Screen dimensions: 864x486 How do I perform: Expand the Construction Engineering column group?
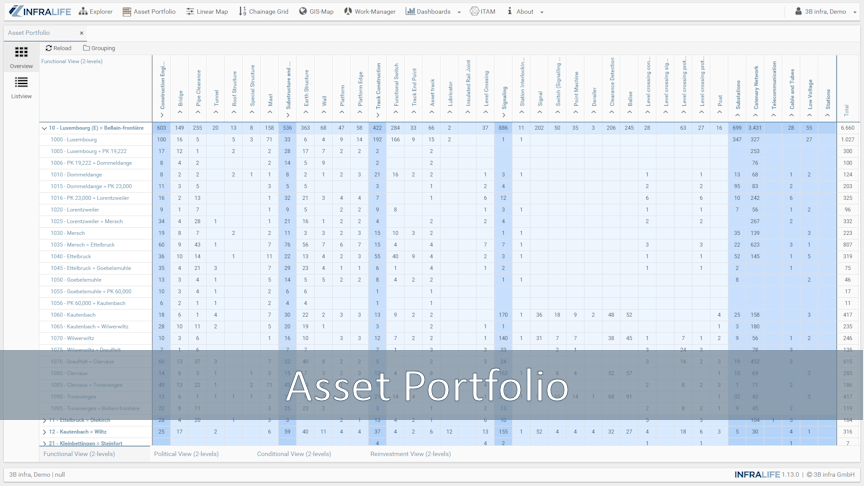click(x=162, y=115)
